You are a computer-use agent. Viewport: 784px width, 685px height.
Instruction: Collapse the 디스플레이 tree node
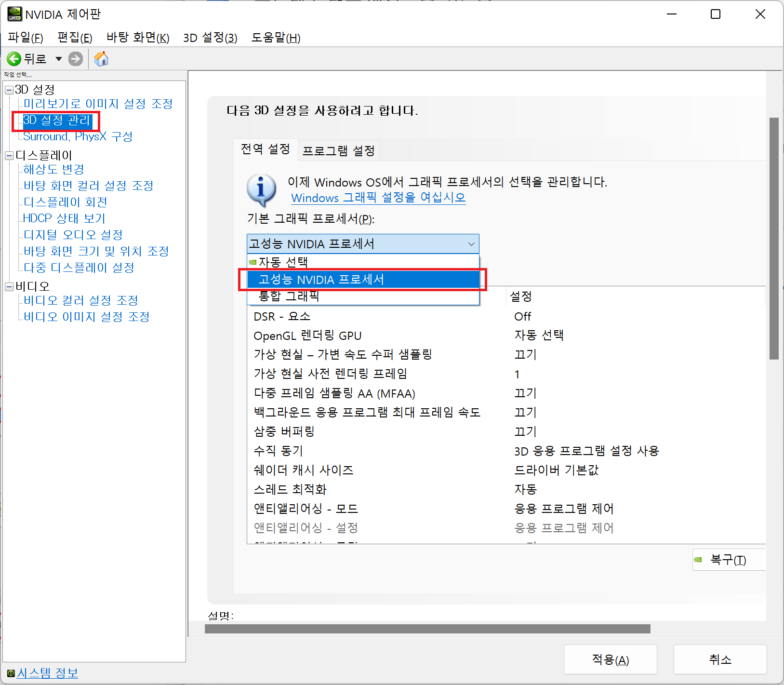pyautogui.click(x=9, y=156)
